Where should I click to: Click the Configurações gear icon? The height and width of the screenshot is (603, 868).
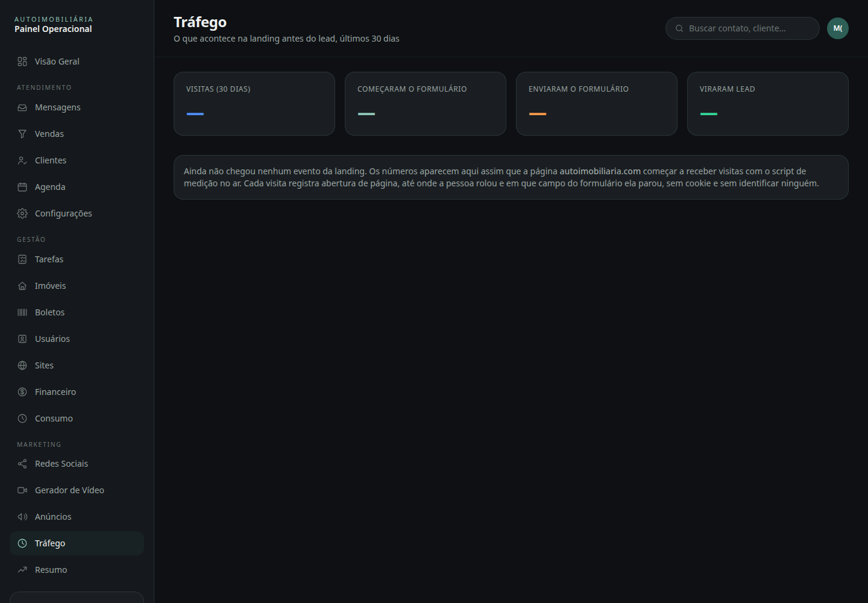pyautogui.click(x=22, y=213)
